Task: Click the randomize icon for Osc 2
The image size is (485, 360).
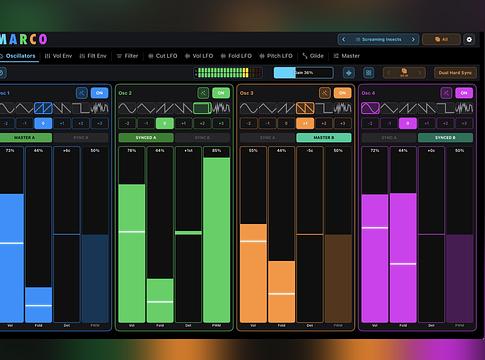Action: click(203, 93)
